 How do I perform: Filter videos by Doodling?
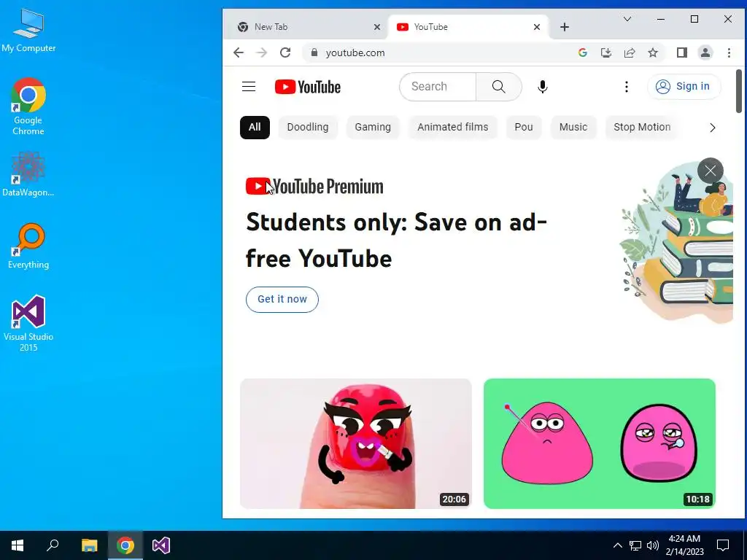point(308,127)
